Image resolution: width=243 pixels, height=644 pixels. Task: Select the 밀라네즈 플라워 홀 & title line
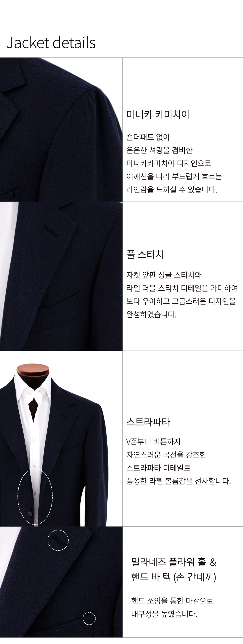click(x=174, y=562)
